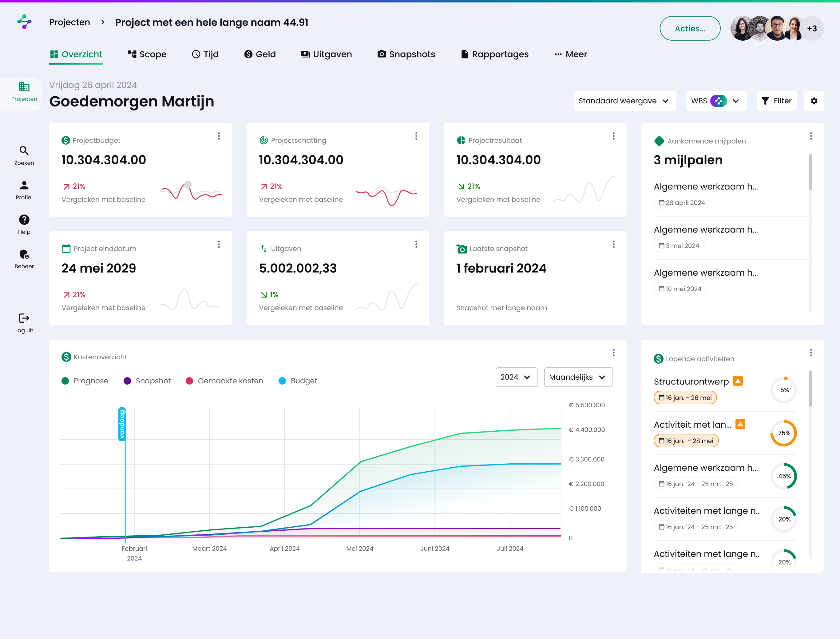840x639 pixels.
Task: Switch to the Snapshots tab
Action: point(406,54)
